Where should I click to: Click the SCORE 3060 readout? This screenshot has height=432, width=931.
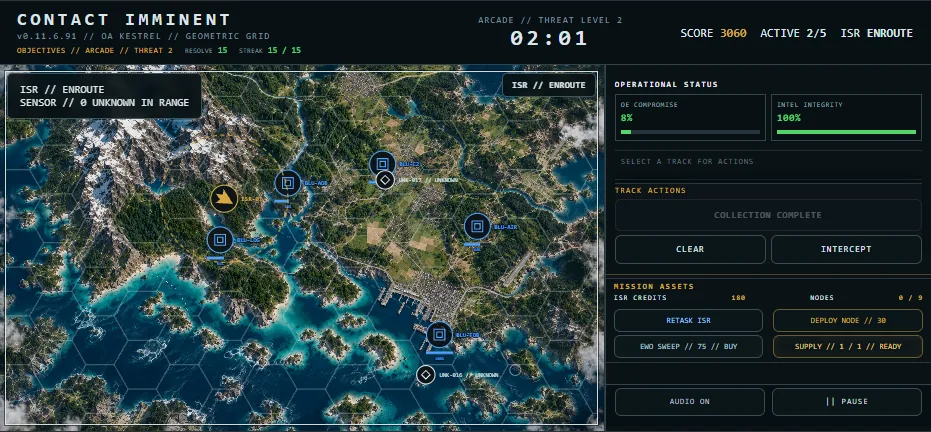714,33
